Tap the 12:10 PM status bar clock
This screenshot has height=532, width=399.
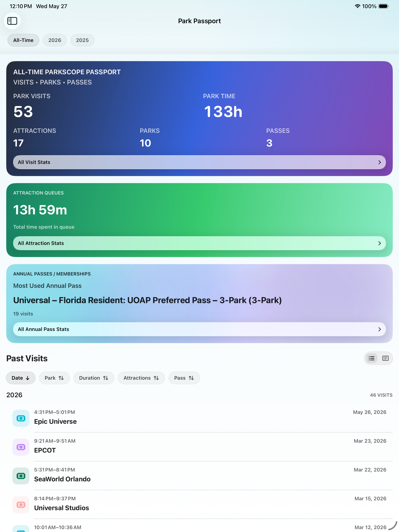(21, 6)
